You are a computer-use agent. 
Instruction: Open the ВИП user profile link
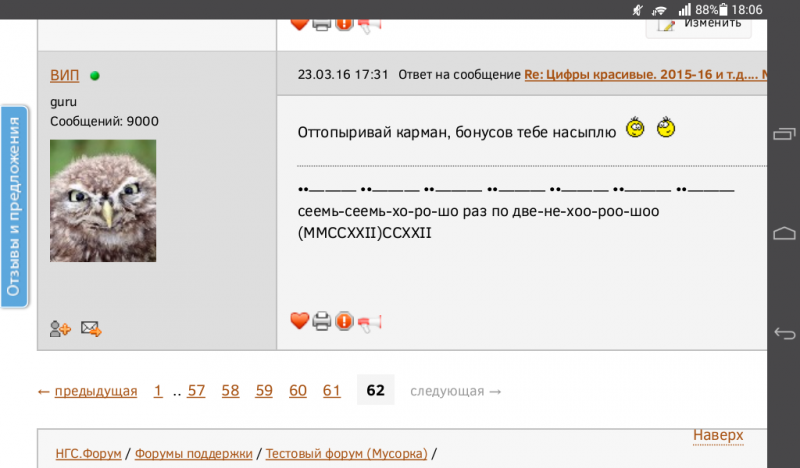point(64,76)
